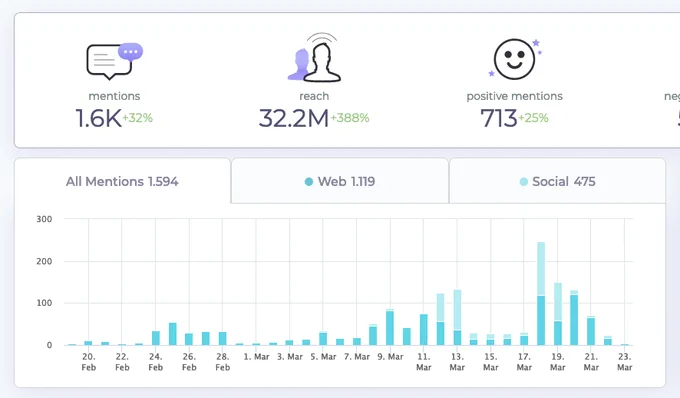Viewport: 680px width, 398px height.
Task: Click the 'positive mentions' label
Action: coord(514,96)
